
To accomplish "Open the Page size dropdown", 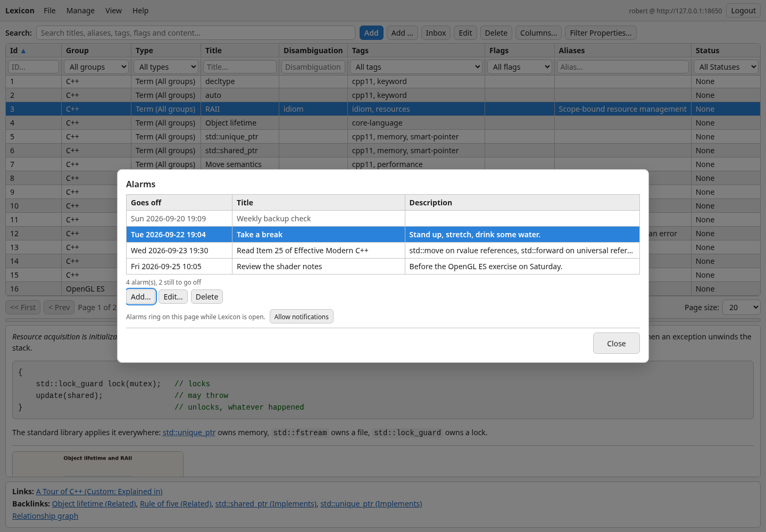I will pyautogui.click(x=741, y=307).
